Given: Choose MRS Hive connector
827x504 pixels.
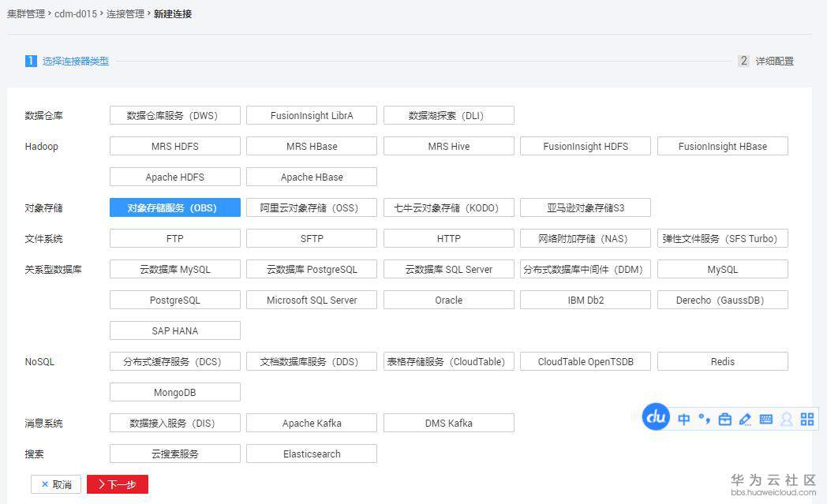Looking at the screenshot, I should click(449, 146).
